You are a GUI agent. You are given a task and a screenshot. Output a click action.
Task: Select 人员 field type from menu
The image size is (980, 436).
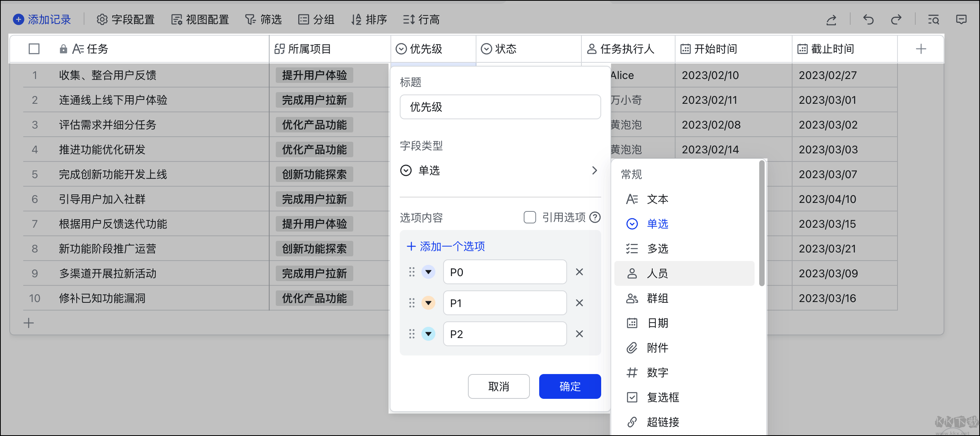657,273
